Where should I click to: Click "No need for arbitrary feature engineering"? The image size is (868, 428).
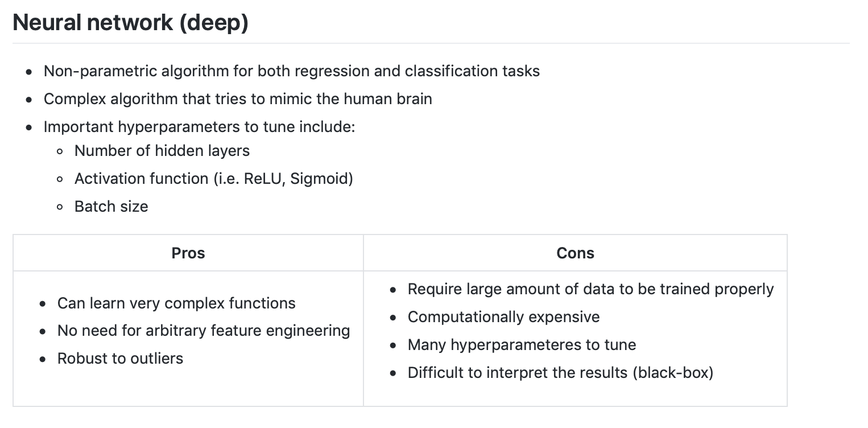point(204,331)
